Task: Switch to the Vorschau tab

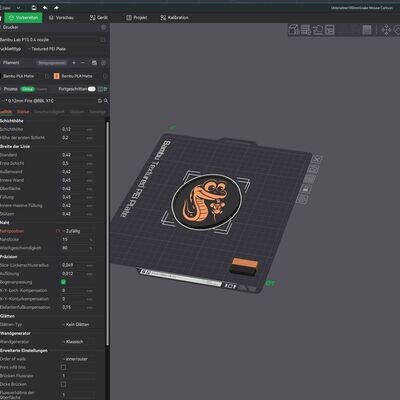Action: click(61, 18)
